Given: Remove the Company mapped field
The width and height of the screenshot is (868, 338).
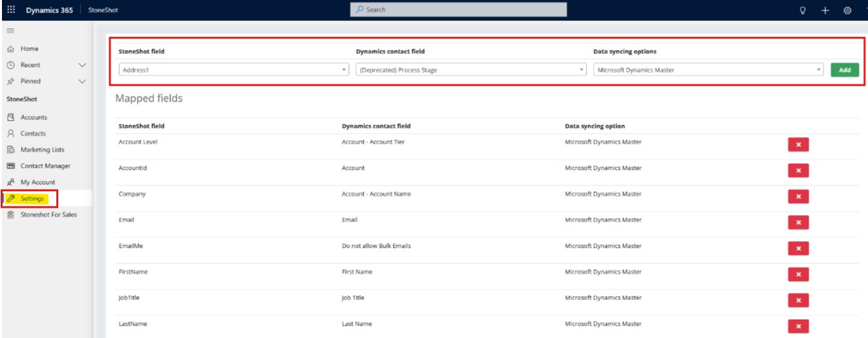Looking at the screenshot, I should coord(798,197).
